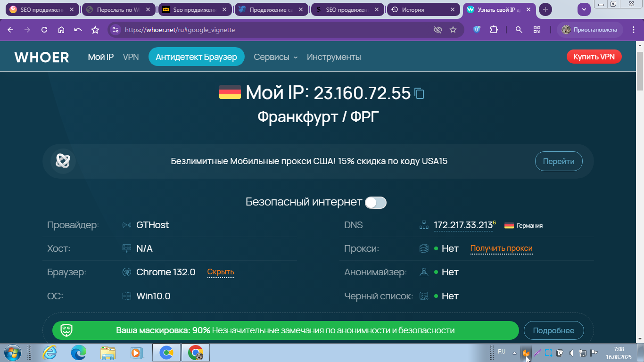
Task: Click the RU language indicator
Action: click(502, 352)
